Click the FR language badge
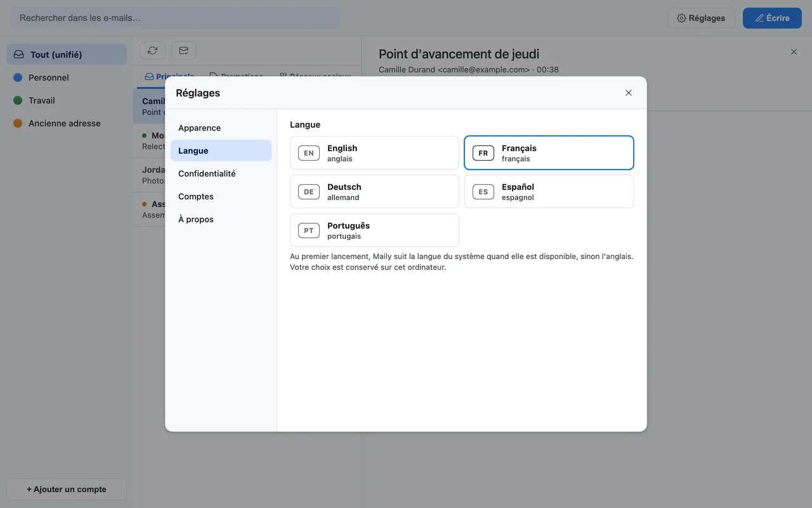Viewport: 812px width, 508px height. tap(483, 153)
